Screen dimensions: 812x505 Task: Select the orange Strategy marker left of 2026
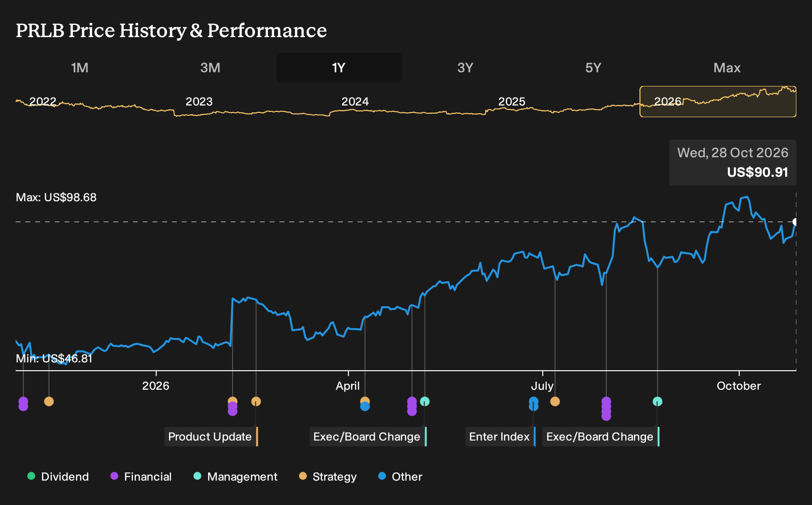(x=49, y=401)
